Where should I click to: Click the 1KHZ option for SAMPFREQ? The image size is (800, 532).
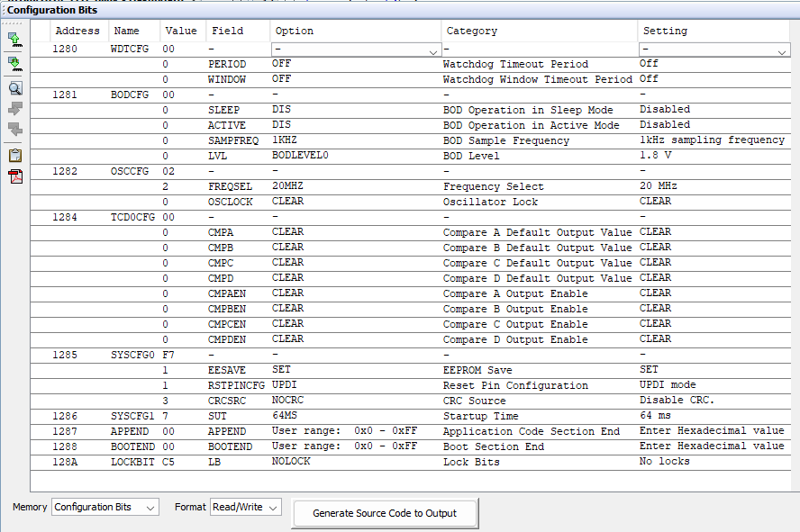coord(284,140)
